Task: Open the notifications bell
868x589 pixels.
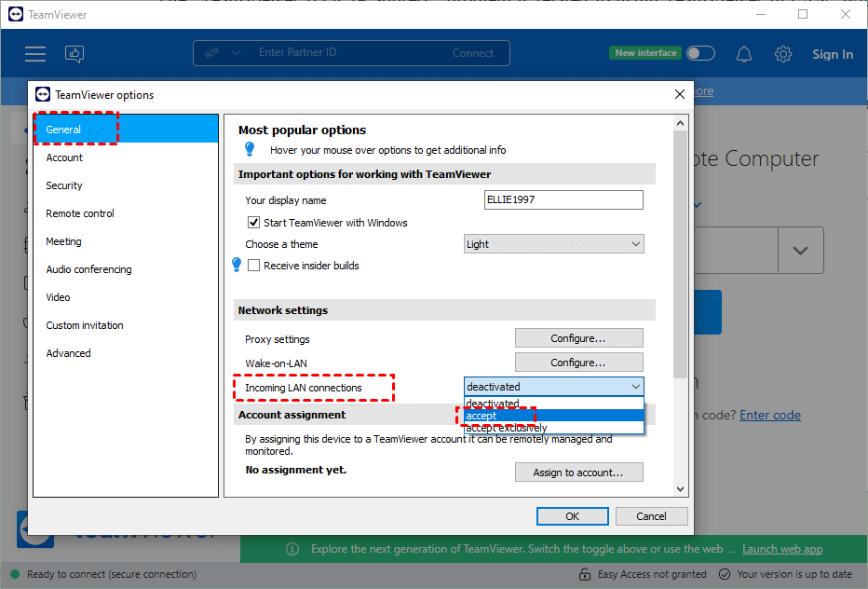Action: click(743, 54)
